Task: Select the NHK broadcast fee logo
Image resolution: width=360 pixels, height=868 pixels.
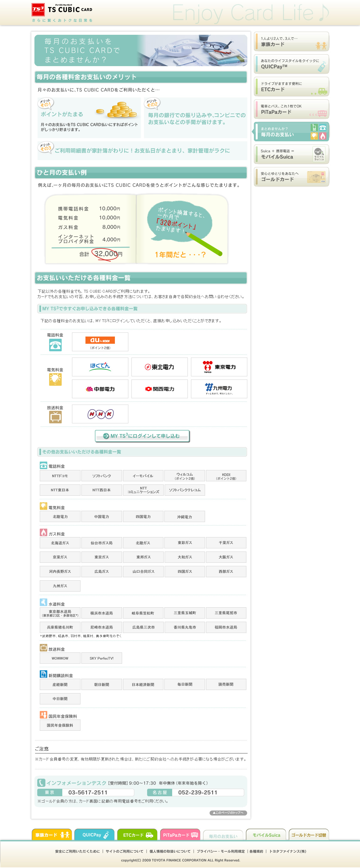Action: pos(100,414)
